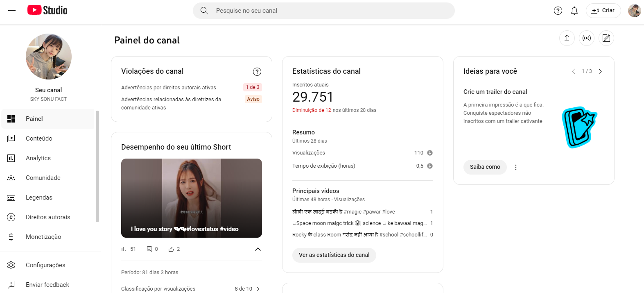Click the sidebar vertical scrollbar
Image resolution: width=644 pixels, height=293 pixels.
coord(97,166)
